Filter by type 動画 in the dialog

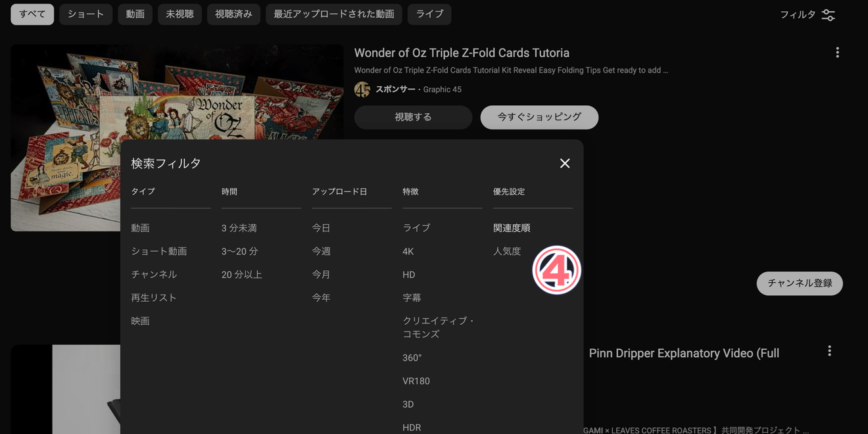tap(140, 228)
